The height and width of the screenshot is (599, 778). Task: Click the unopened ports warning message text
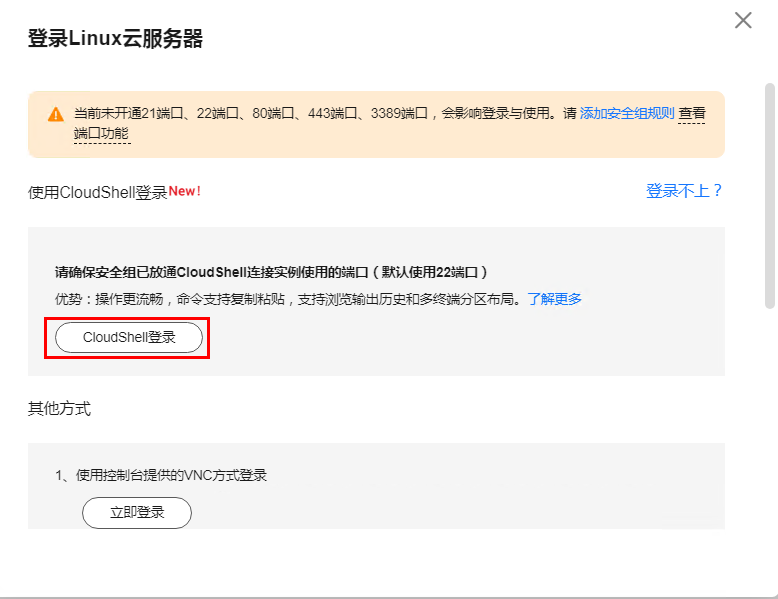pos(389,123)
